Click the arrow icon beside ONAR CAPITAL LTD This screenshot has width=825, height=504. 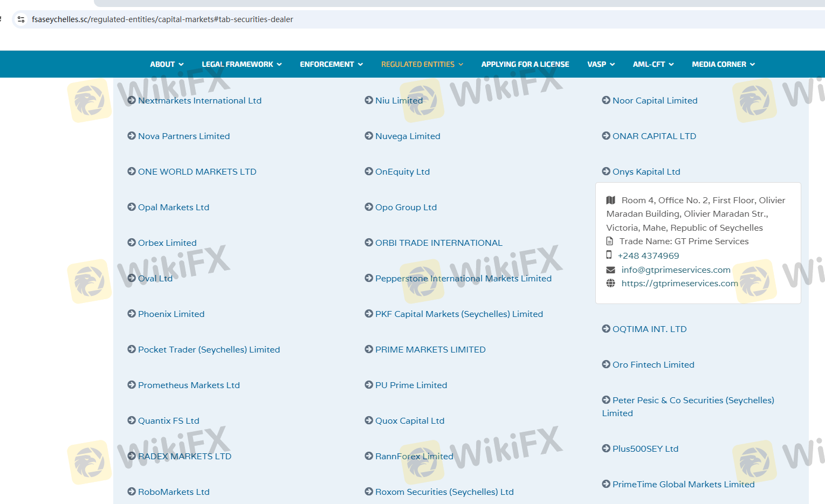606,135
